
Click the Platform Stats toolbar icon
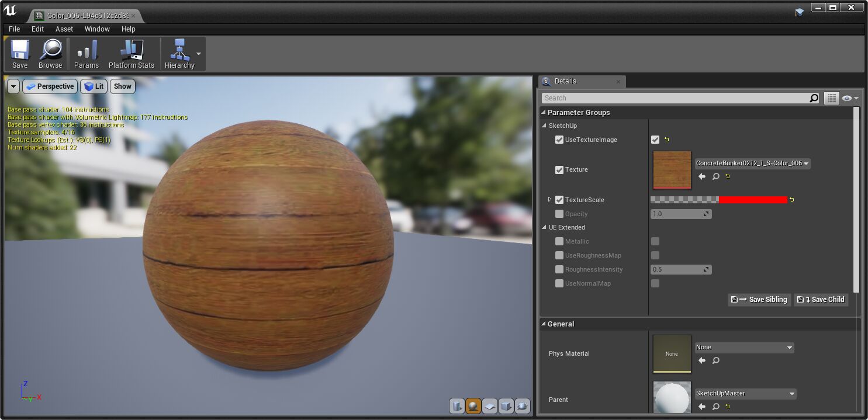point(131,53)
